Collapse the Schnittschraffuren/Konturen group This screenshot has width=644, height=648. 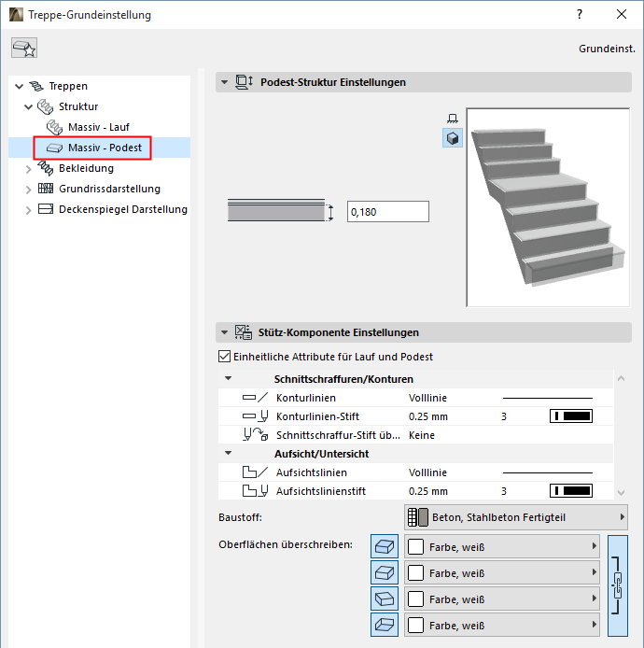pyautogui.click(x=228, y=378)
